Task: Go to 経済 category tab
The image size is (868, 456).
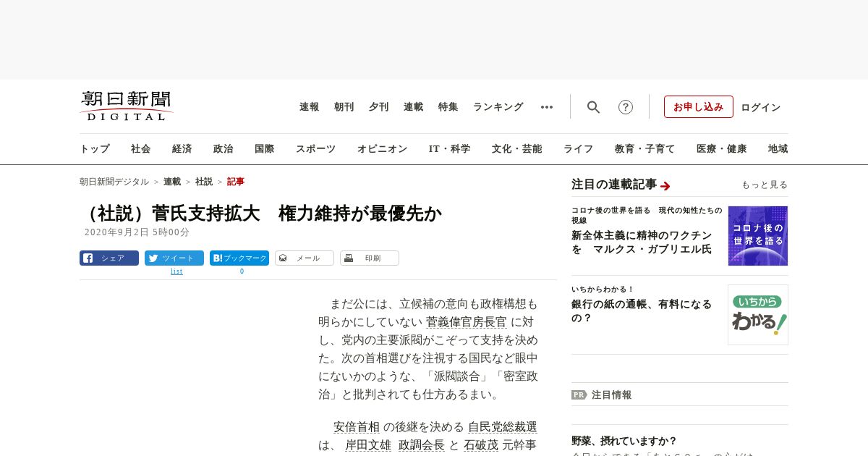Action: coord(182,149)
